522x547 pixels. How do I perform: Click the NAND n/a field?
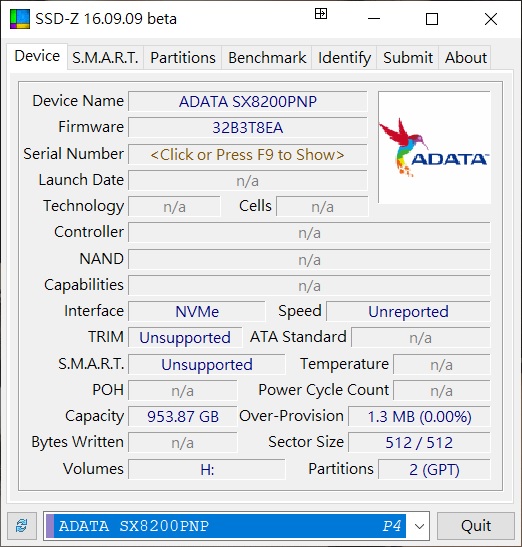click(309, 260)
